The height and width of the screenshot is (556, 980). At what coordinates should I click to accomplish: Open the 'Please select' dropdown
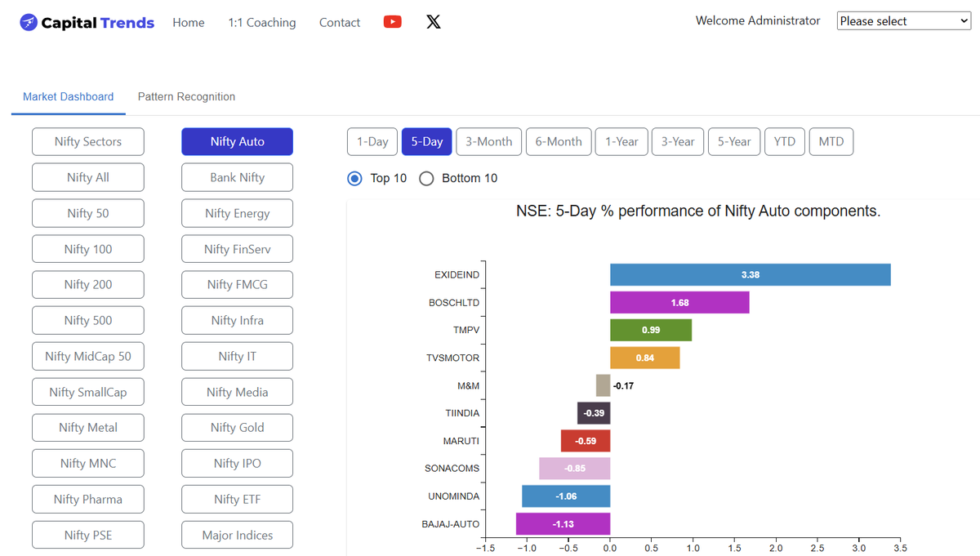(904, 21)
